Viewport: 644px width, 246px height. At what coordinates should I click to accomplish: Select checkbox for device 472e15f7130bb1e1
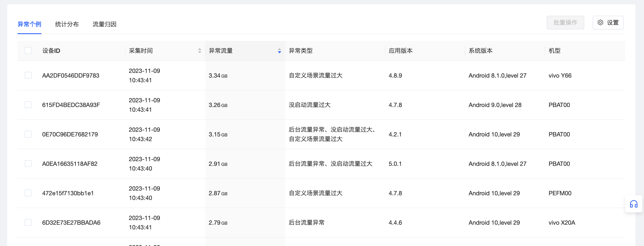[x=28, y=193]
